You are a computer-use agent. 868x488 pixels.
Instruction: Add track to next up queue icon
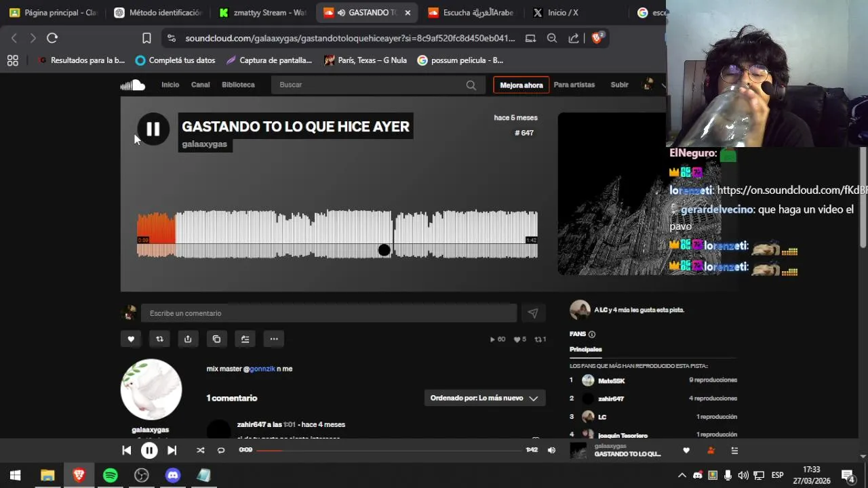(245, 339)
